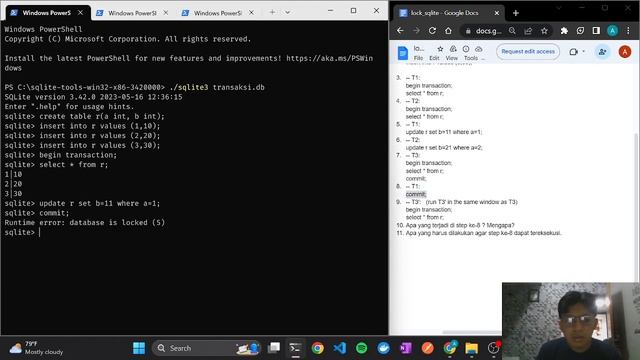Add new PowerShell tab with plus
Image resolution: width=640 pixels, height=360 pixels.
pyautogui.click(x=272, y=13)
